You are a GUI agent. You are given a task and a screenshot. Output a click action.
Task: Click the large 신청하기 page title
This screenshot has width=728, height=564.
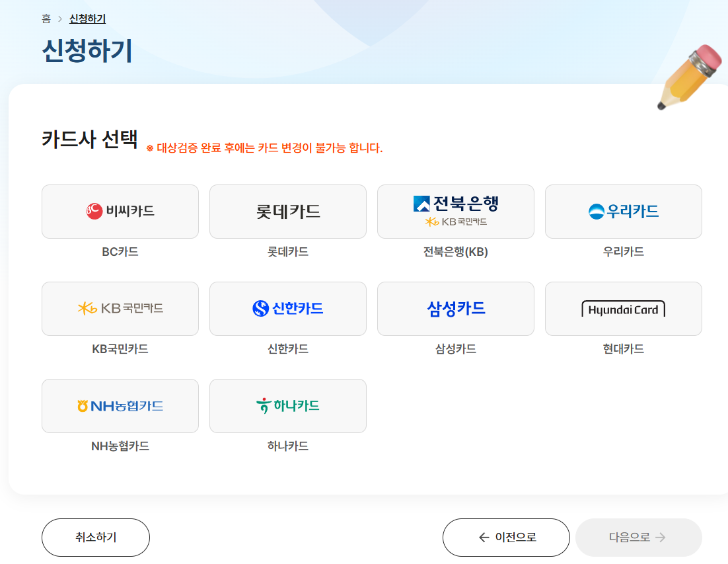coord(87,51)
